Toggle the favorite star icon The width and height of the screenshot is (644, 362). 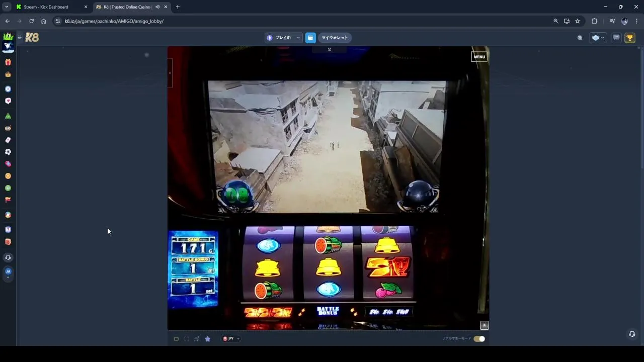click(x=207, y=339)
